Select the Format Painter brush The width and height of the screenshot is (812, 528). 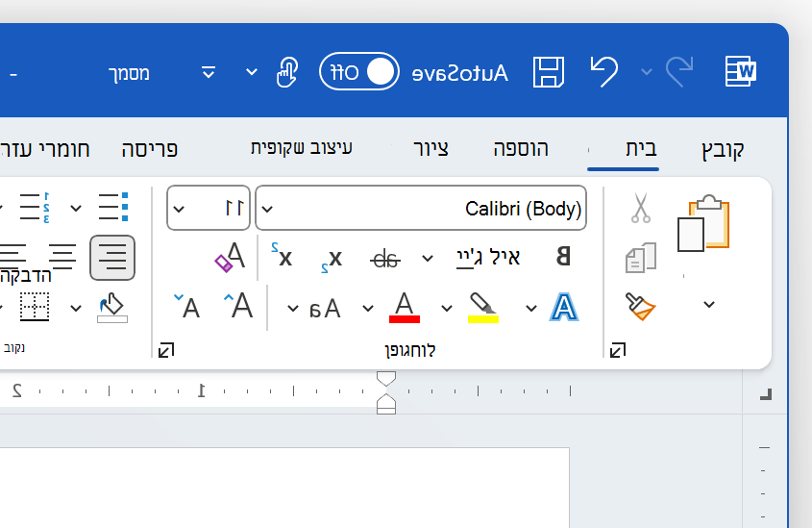click(x=641, y=307)
